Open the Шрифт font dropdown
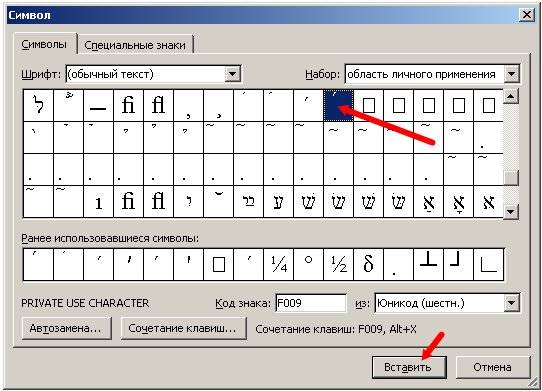The image size is (542, 391). [233, 74]
